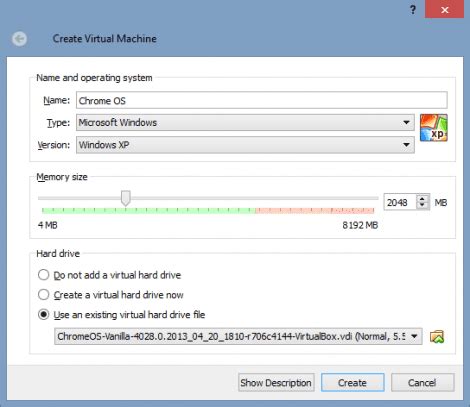Close the Create Virtual Machine dialog

pos(444,10)
